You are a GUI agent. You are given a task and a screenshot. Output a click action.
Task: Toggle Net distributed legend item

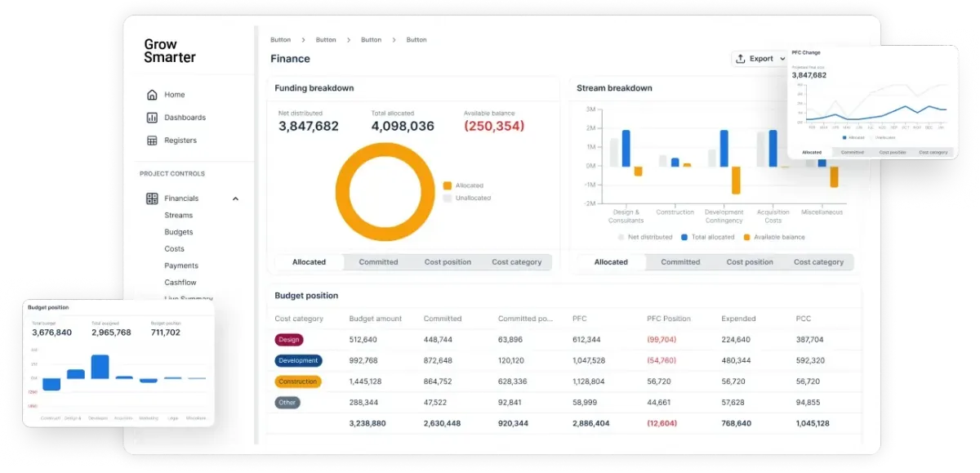645,237
